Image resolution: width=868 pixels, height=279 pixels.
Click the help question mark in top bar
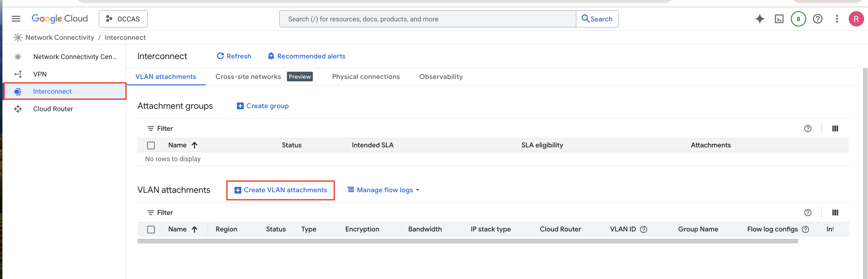pyautogui.click(x=817, y=19)
